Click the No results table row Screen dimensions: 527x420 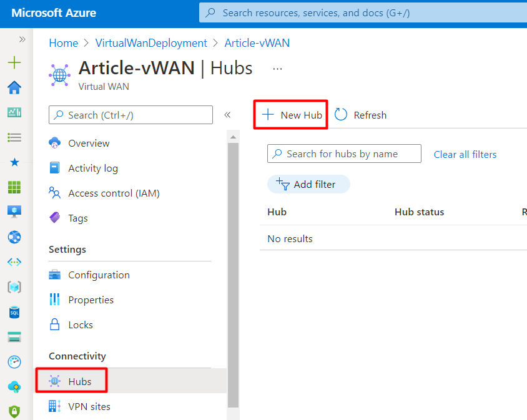click(393, 238)
